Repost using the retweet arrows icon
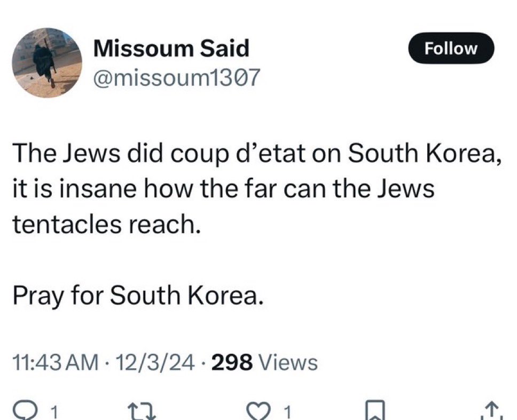Image resolution: width=517 pixels, height=420 pixels. tap(142, 411)
